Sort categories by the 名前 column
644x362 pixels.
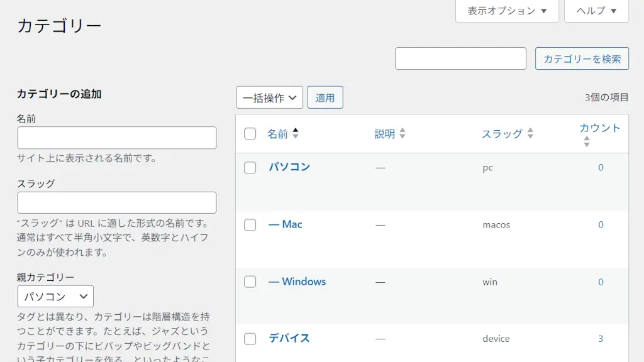pyautogui.click(x=279, y=133)
